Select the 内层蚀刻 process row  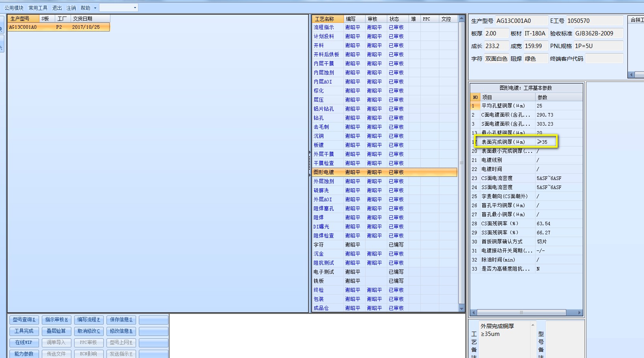pos(385,73)
